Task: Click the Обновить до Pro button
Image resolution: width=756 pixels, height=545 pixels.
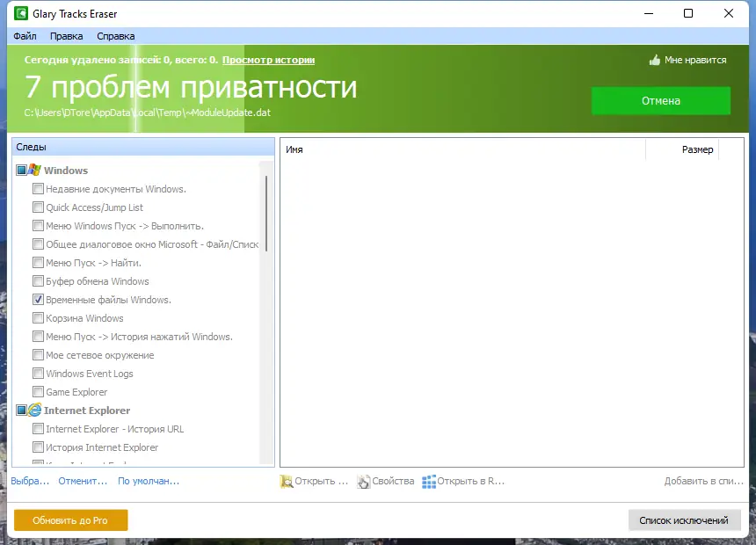Action: pos(71,520)
